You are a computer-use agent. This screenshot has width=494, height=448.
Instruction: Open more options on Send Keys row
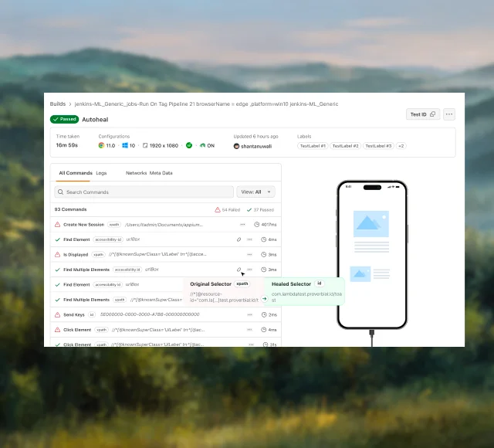coord(249,314)
